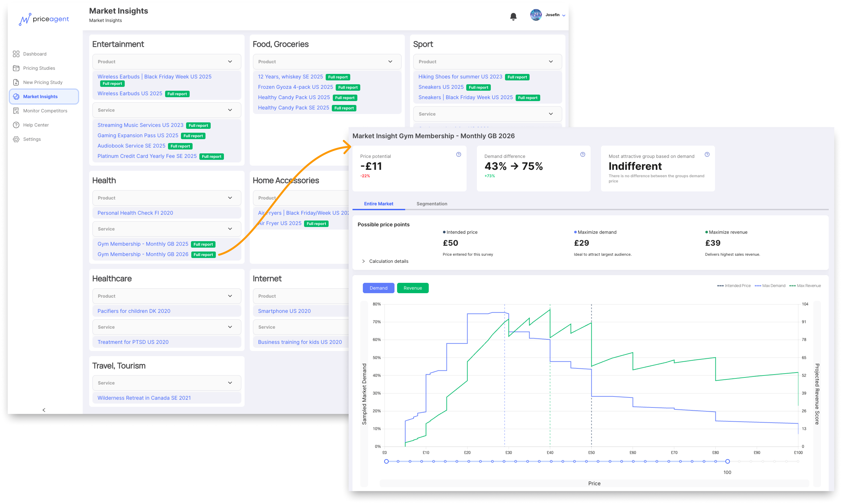Open Settings gear in sidebar
The height and width of the screenshot is (504, 842).
click(x=16, y=139)
